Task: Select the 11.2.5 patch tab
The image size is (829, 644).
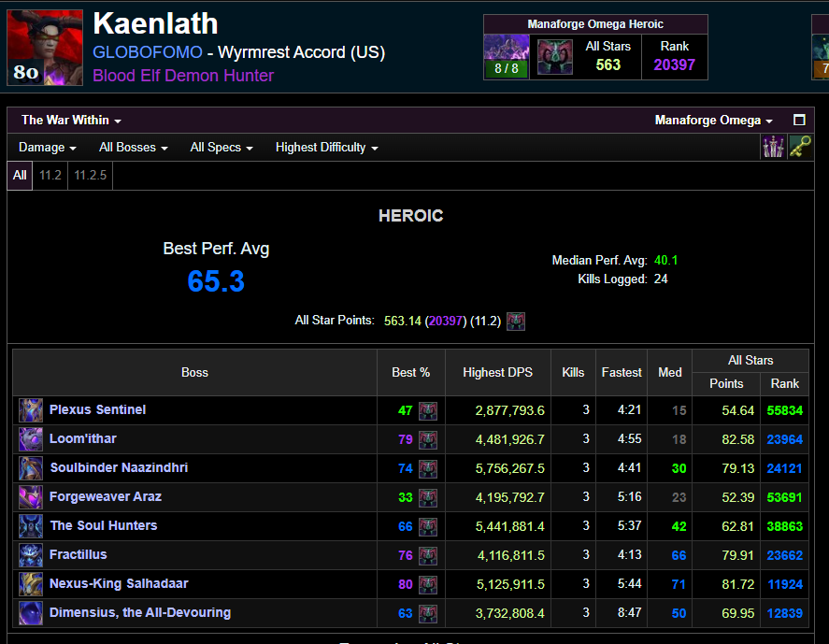Action: (90, 176)
